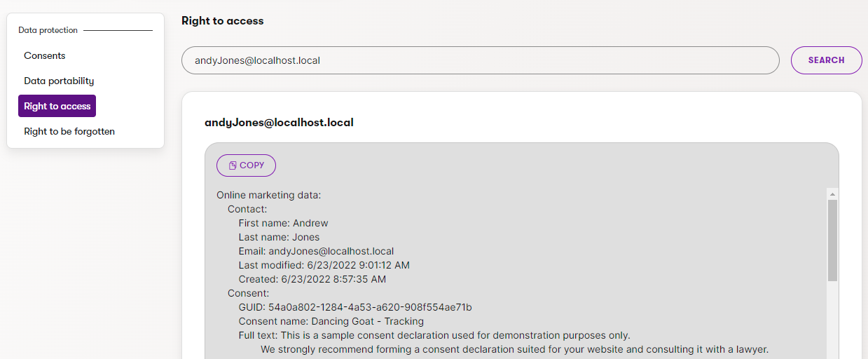Go to Data portability in the sidebar
Image resolution: width=868 pixels, height=359 pixels.
coord(59,81)
